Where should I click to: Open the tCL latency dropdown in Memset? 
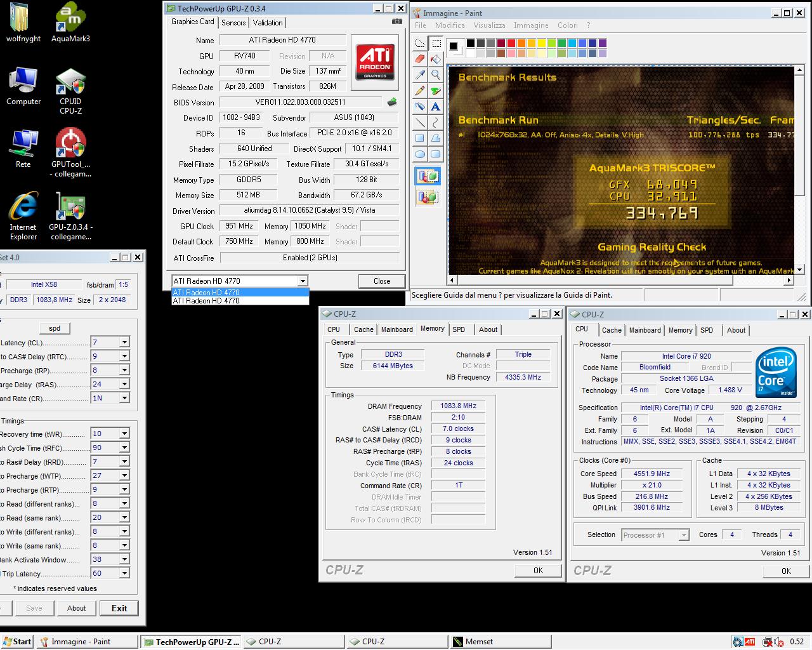124,342
